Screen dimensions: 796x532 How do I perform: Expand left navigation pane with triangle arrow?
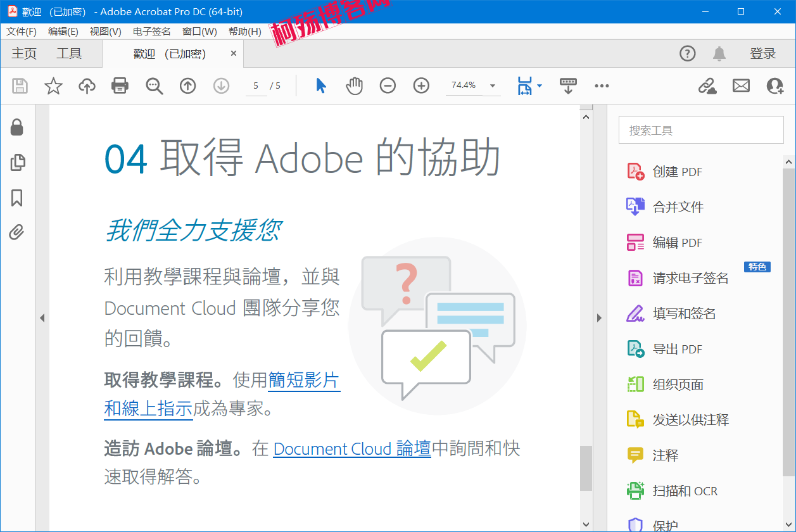click(42, 318)
